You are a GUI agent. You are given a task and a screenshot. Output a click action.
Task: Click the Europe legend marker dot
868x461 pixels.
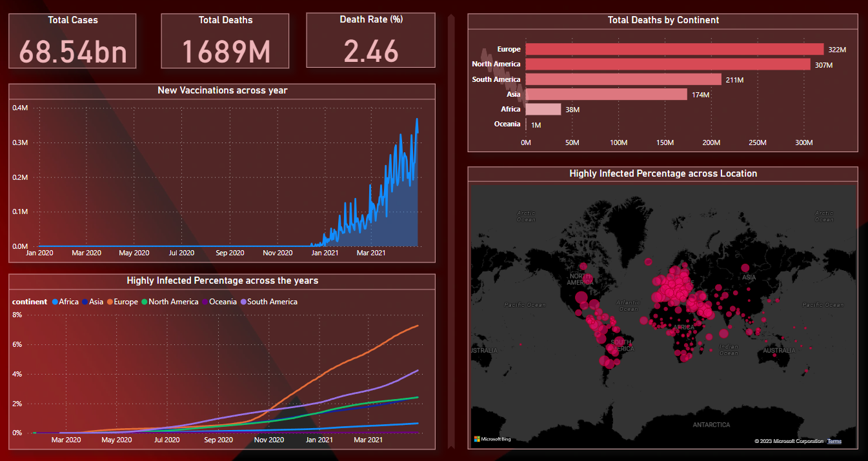point(110,302)
